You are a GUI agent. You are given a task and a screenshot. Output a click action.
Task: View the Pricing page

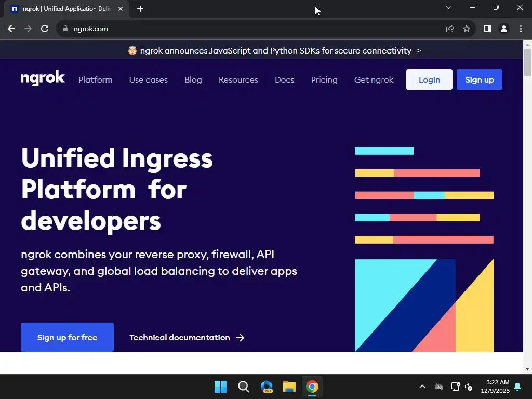(x=324, y=79)
